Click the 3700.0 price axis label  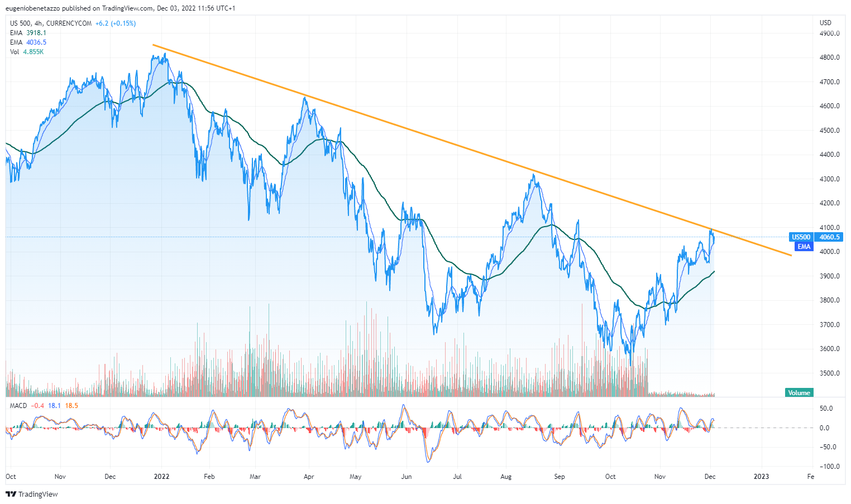click(830, 325)
